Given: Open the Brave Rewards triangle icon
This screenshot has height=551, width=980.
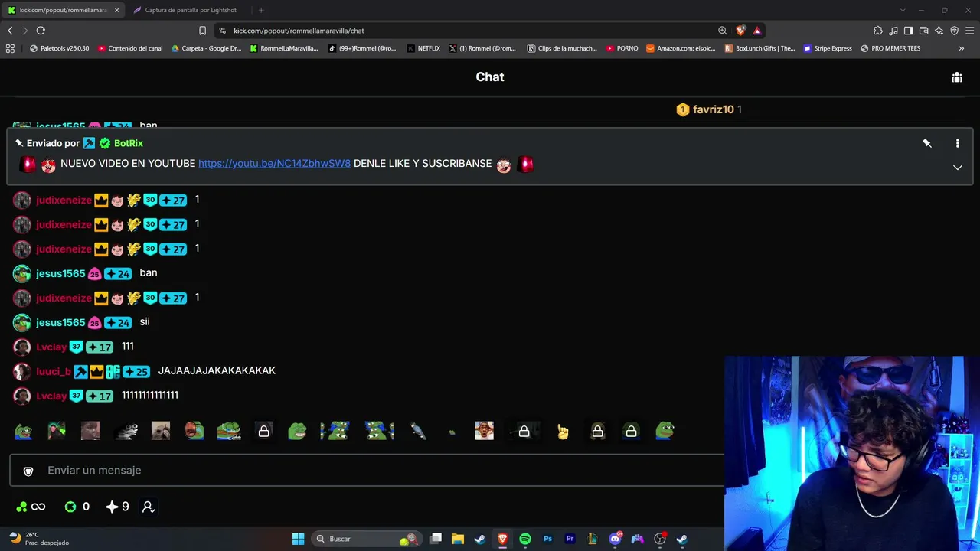Looking at the screenshot, I should coord(757,31).
